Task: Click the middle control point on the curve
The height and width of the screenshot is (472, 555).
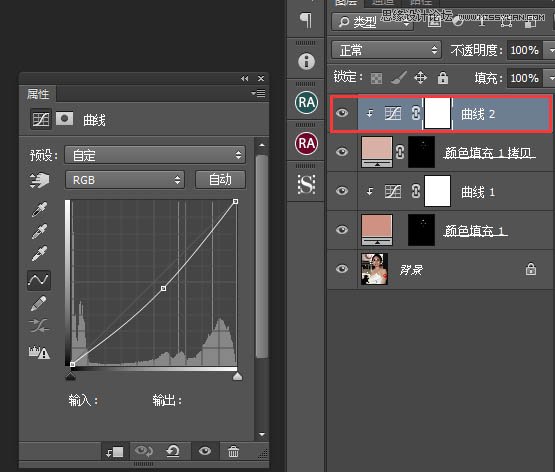Action: point(164,289)
